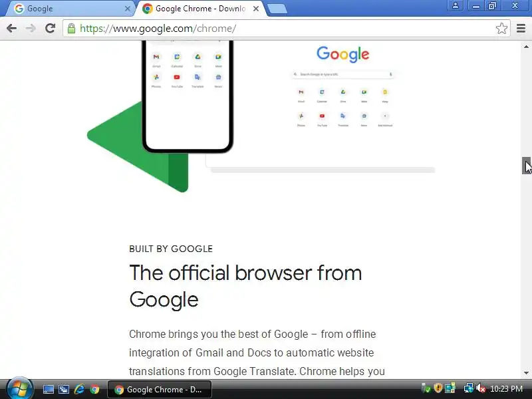Click the muted volume tray icon
Screen dimensions: 532x399
pyautogui.click(x=480, y=388)
